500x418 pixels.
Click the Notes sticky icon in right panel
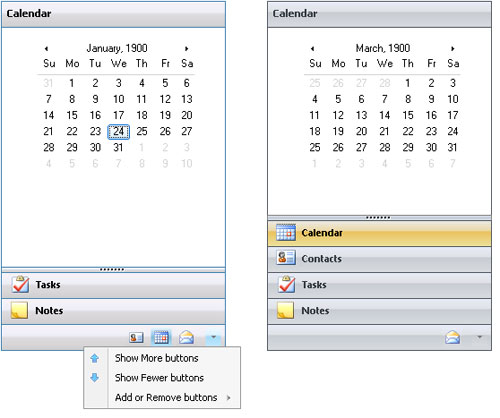tap(285, 311)
